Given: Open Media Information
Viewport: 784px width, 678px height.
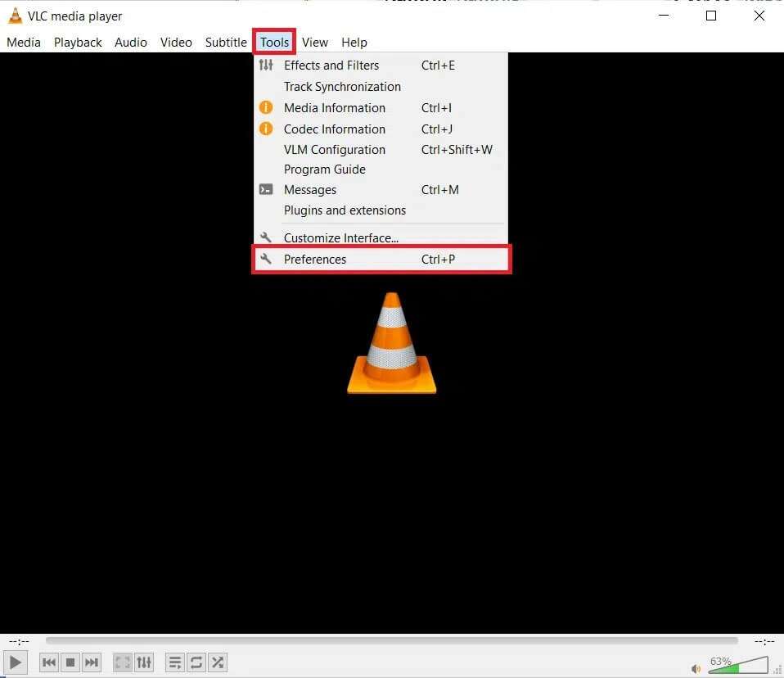Looking at the screenshot, I should point(381,107).
